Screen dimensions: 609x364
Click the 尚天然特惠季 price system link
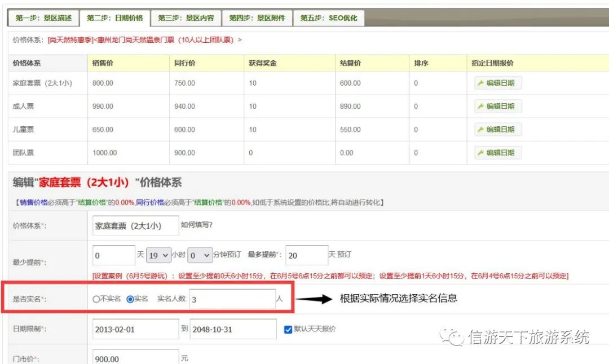click(70, 40)
